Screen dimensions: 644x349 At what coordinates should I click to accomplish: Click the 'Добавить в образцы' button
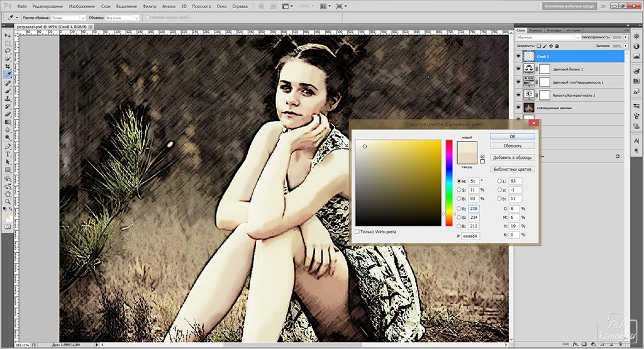pos(512,157)
